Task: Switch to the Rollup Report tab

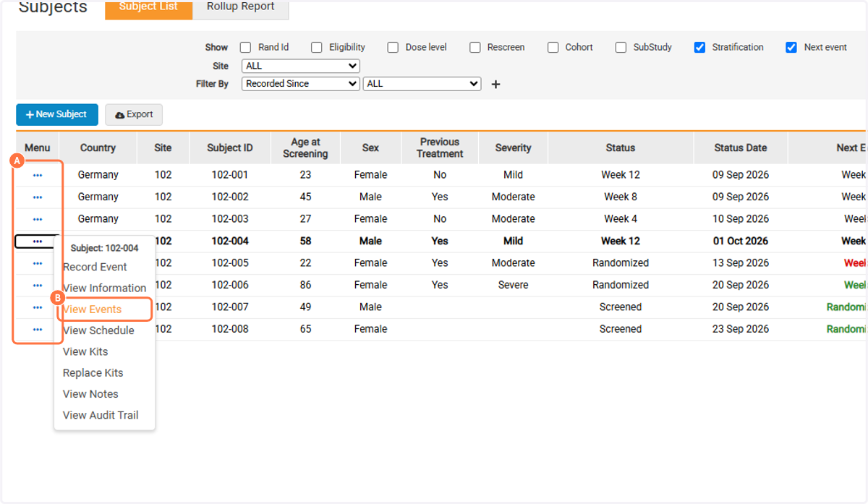Action: tap(241, 8)
